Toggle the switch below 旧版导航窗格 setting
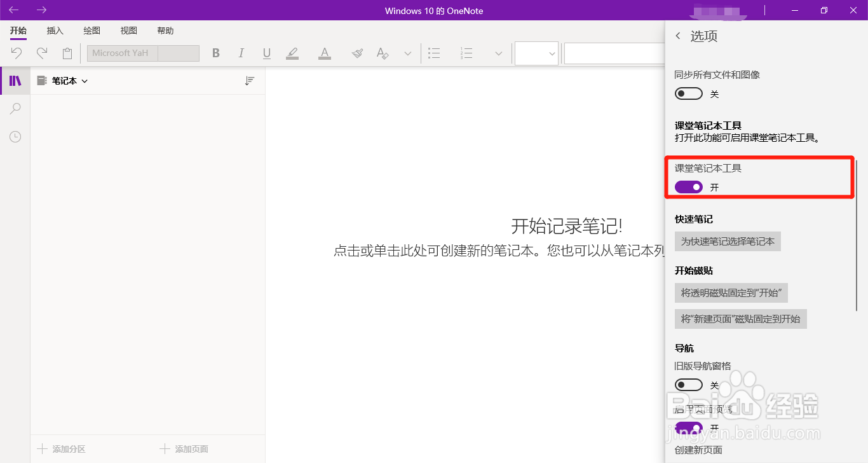Viewport: 868px width, 463px height. 689,427
